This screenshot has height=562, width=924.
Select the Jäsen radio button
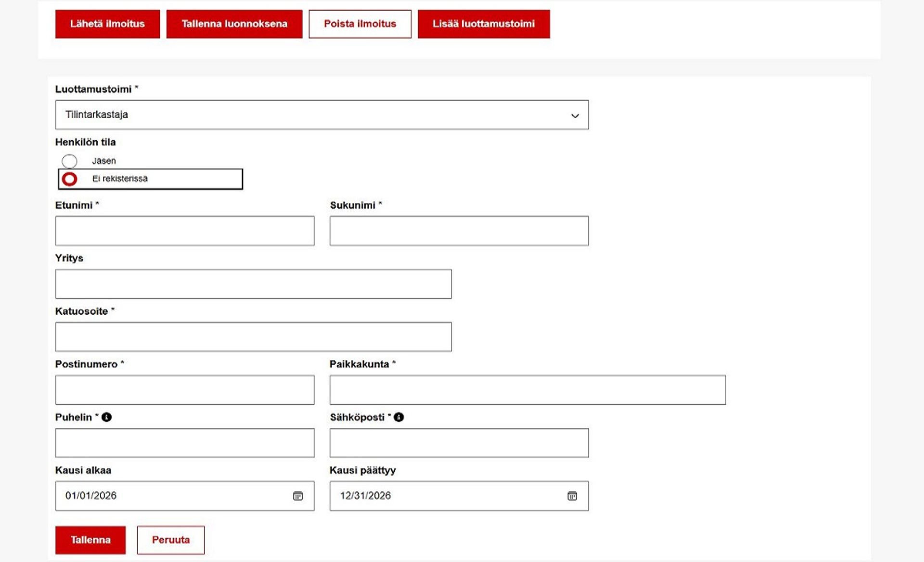point(70,161)
